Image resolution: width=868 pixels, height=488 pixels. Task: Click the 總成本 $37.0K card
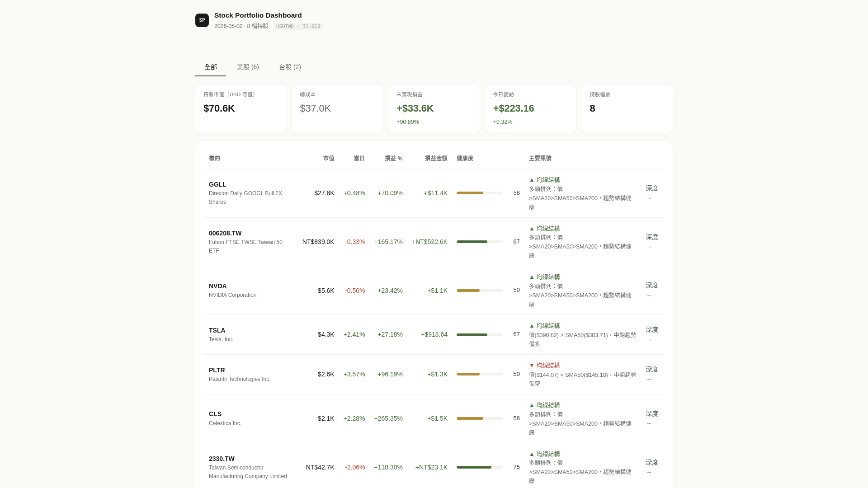point(337,108)
